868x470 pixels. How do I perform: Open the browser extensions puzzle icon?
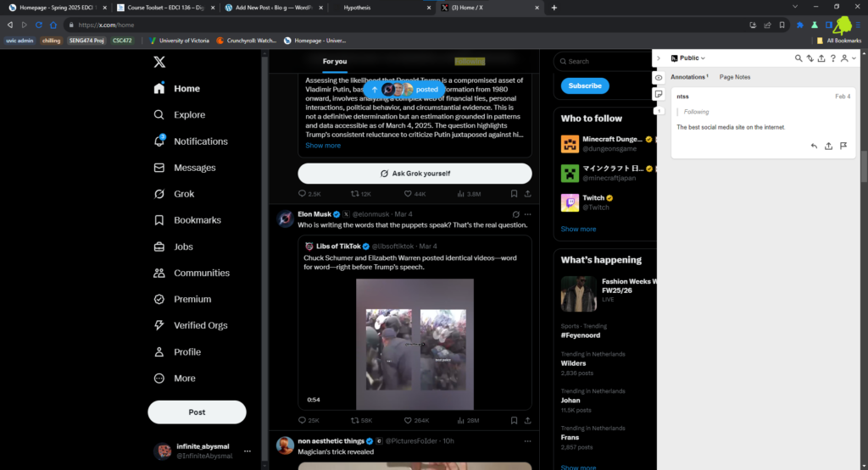800,25
